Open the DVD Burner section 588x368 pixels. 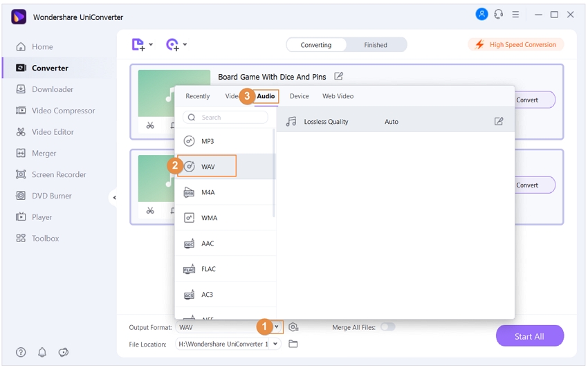coord(44,196)
